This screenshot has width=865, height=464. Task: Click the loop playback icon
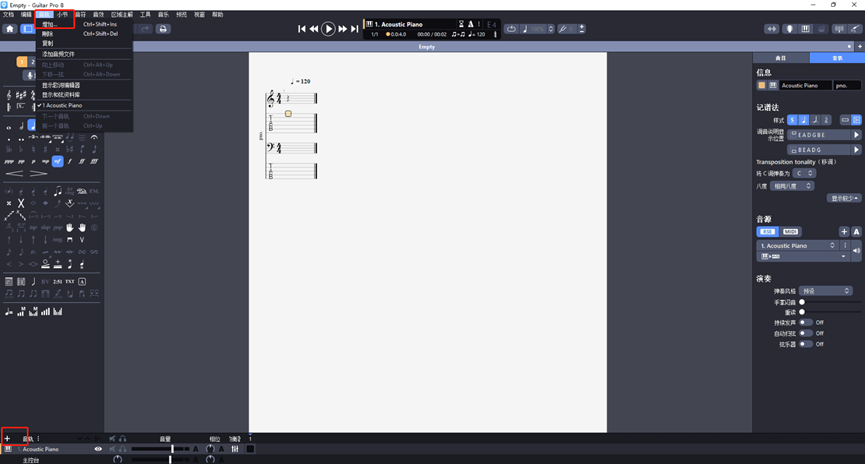tap(512, 29)
